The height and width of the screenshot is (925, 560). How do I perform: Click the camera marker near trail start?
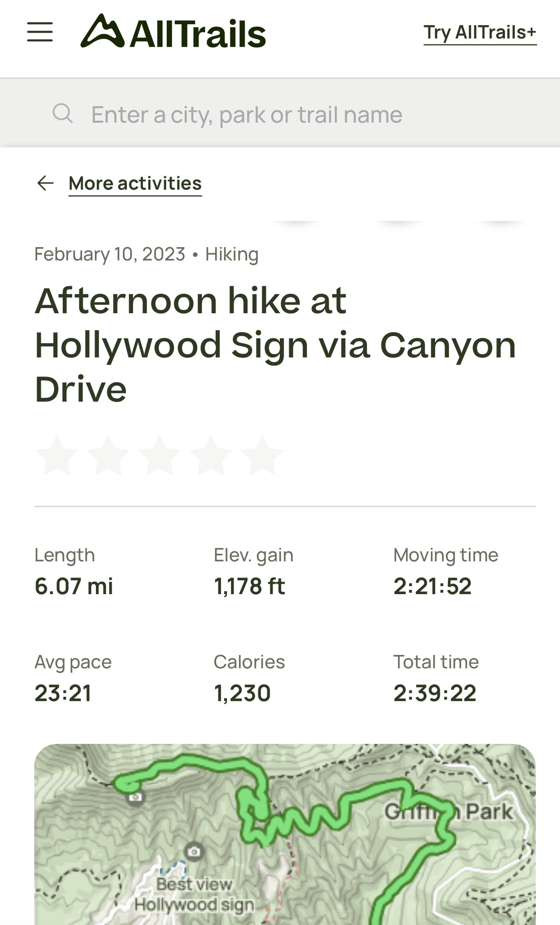(x=136, y=797)
